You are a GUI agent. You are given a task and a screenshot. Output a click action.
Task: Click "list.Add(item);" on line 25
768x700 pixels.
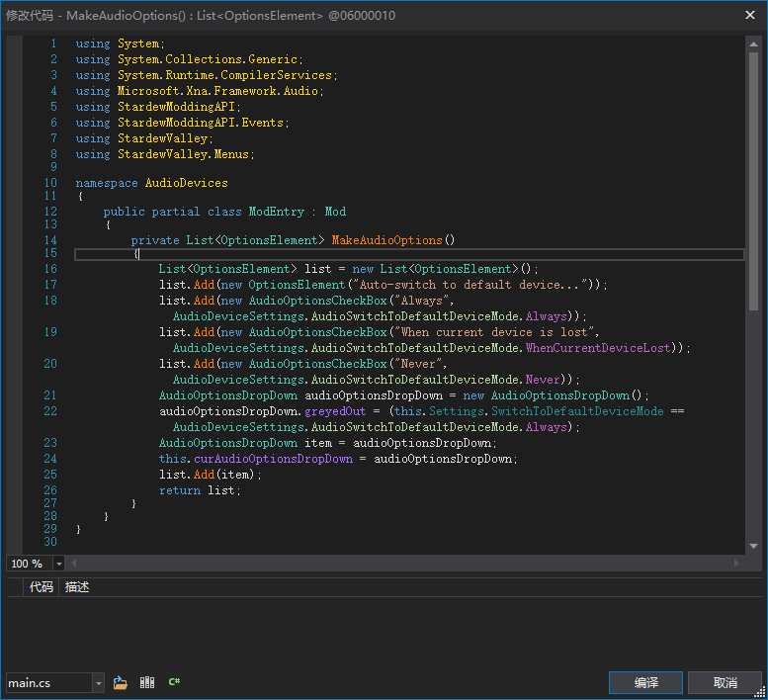pos(211,475)
